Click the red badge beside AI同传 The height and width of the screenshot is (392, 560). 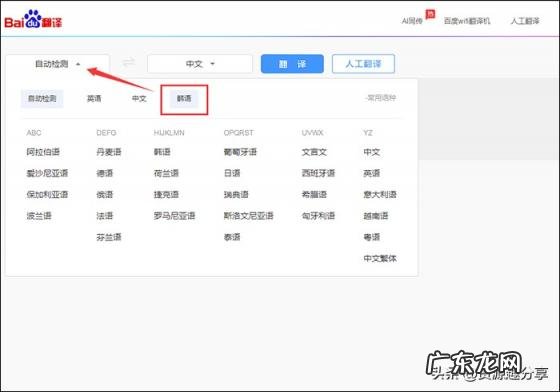pos(430,14)
